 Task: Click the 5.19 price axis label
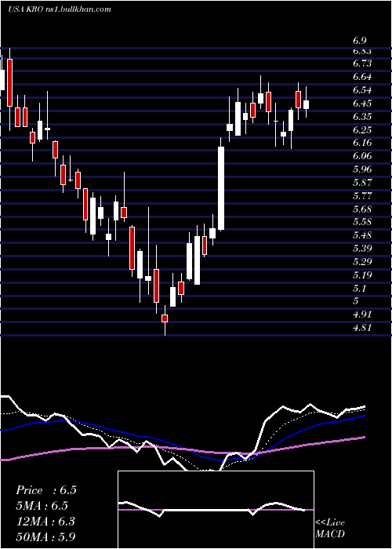362,274
